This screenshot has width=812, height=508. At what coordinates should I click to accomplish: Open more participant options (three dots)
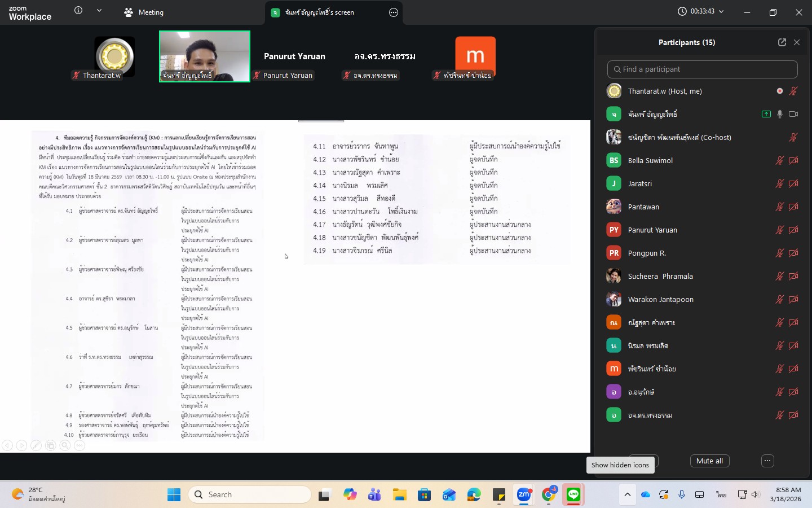point(767,461)
